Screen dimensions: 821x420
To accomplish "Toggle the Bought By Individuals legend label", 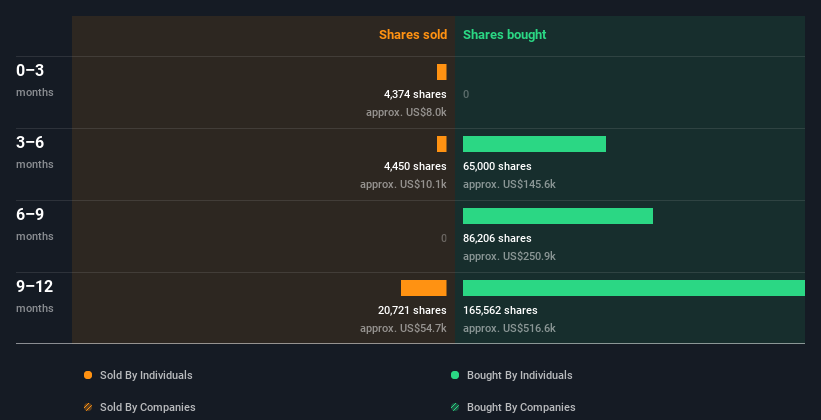I will pyautogui.click(x=519, y=375).
